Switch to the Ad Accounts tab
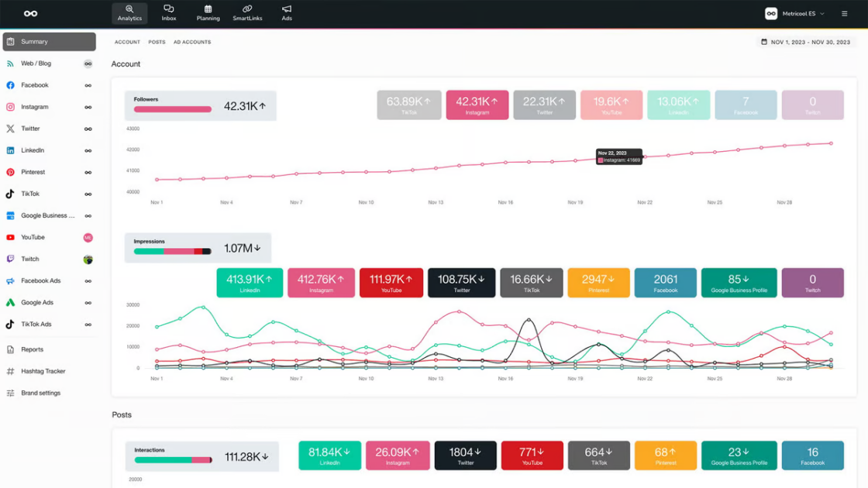 pyautogui.click(x=192, y=42)
